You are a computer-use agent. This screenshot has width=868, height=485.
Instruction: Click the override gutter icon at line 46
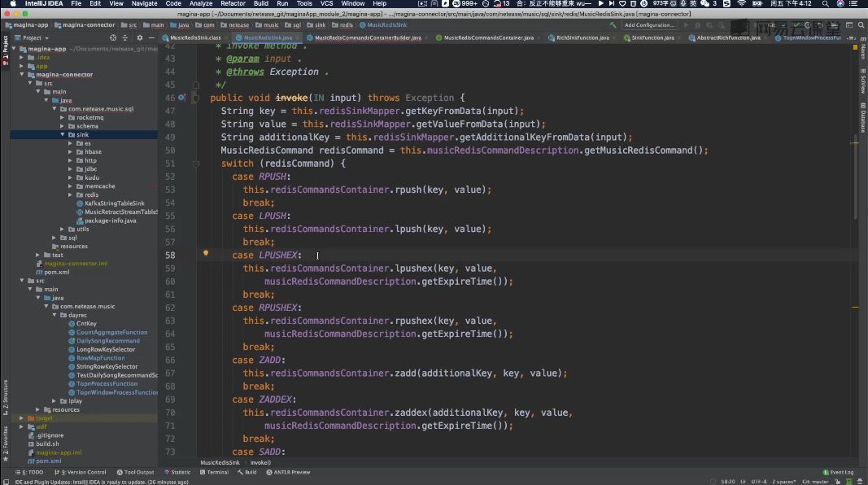(182, 98)
